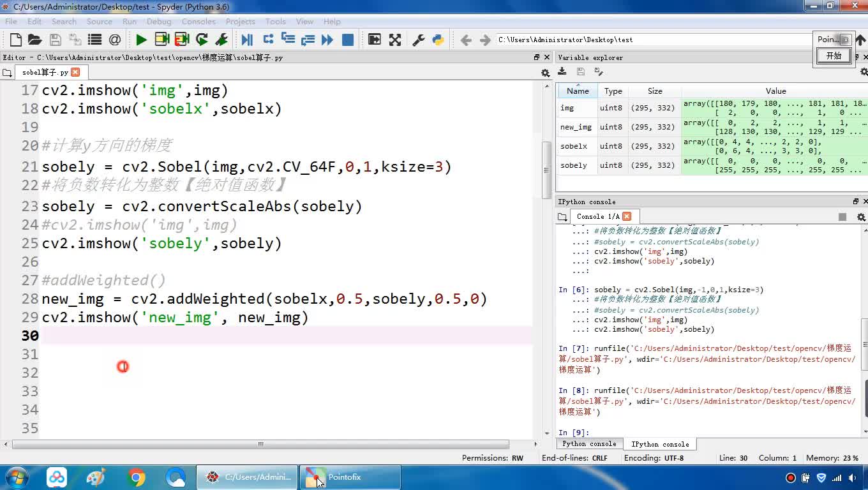Run the file with the green play icon
This screenshot has height=490, width=868.
(141, 40)
